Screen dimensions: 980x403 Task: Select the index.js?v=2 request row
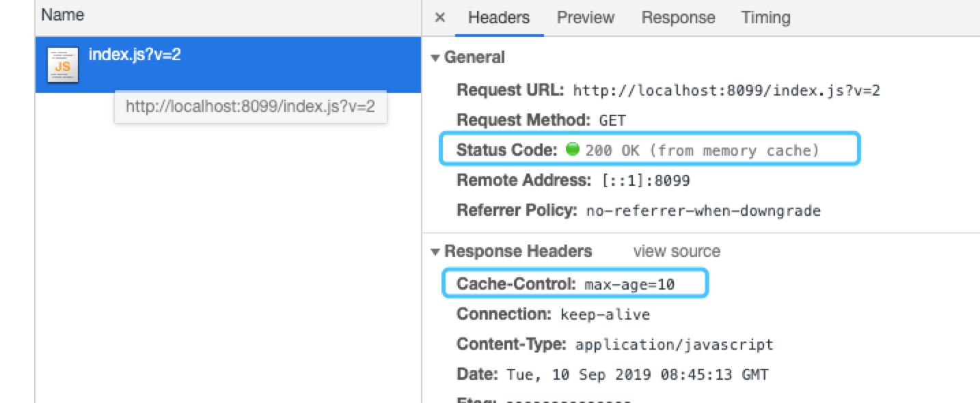228,65
